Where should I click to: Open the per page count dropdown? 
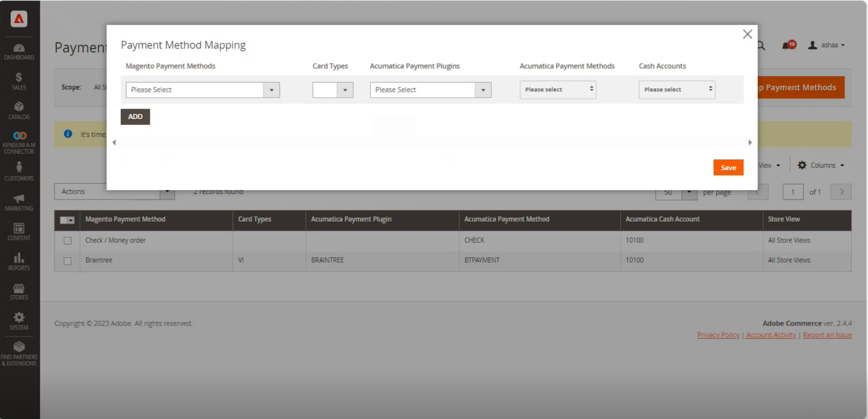tap(689, 192)
